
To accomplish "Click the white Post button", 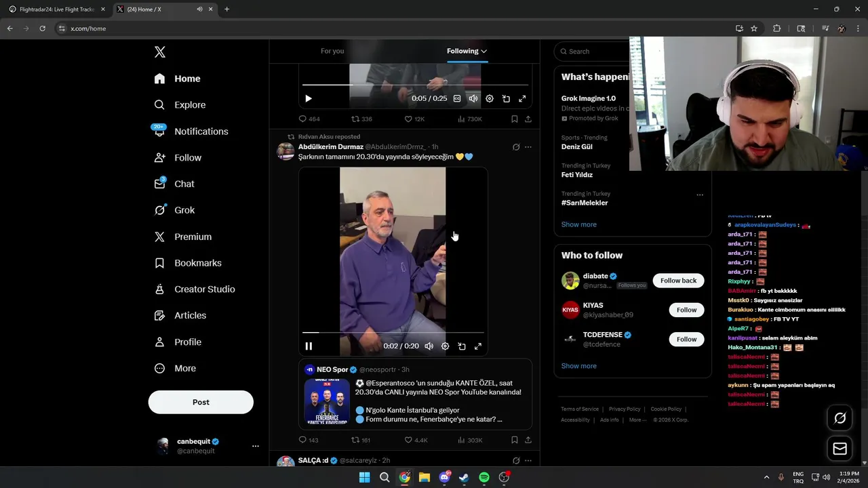I will pyautogui.click(x=201, y=402).
